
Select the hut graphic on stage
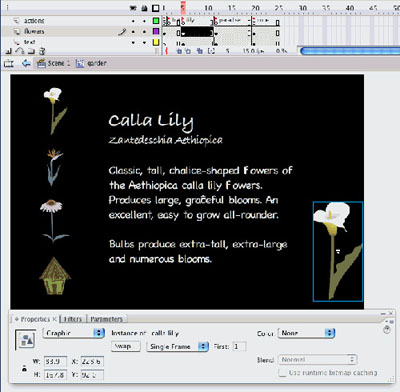(55, 275)
